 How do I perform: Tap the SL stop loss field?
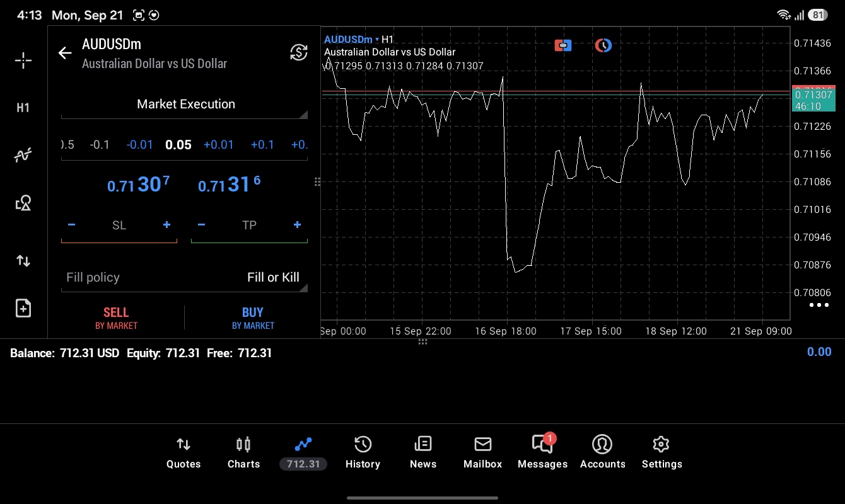[x=119, y=226]
